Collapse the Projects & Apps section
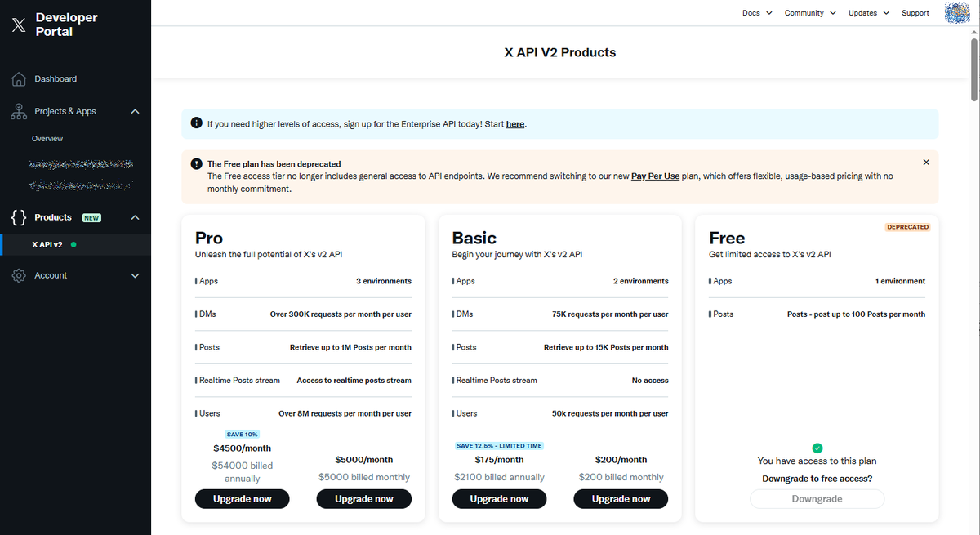 point(136,111)
